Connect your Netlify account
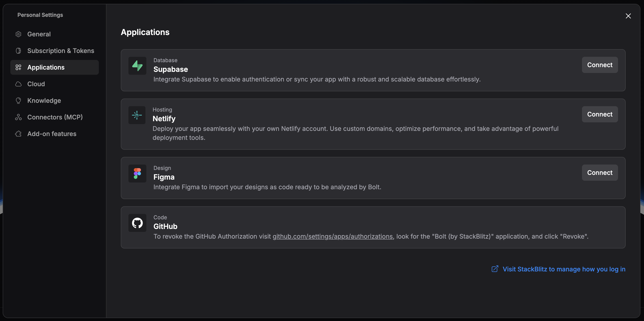The height and width of the screenshot is (321, 644). point(600,114)
